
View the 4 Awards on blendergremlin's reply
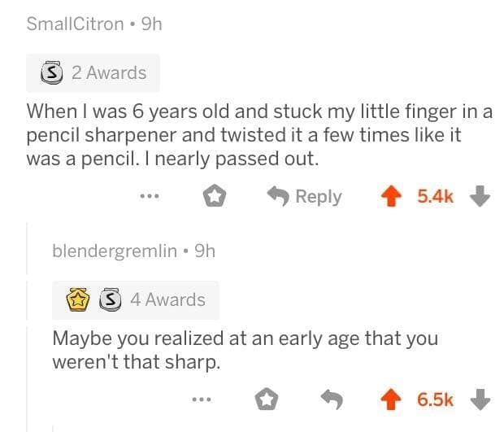click(x=168, y=299)
